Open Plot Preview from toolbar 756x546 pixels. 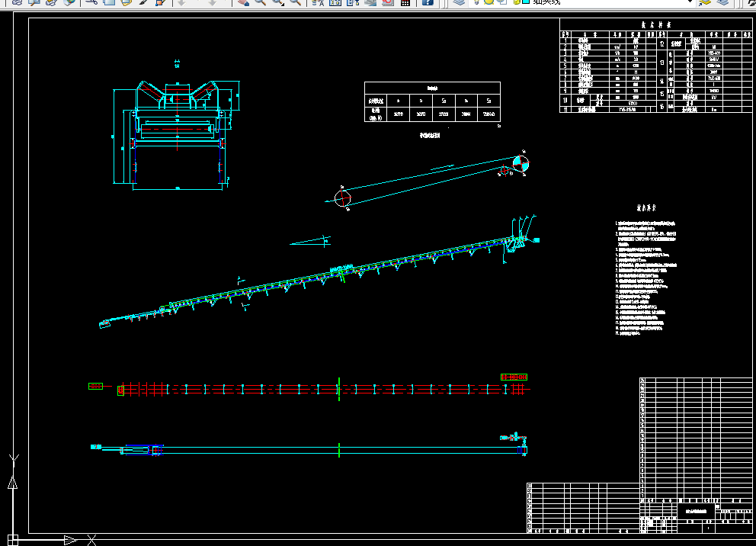[x=34, y=2]
